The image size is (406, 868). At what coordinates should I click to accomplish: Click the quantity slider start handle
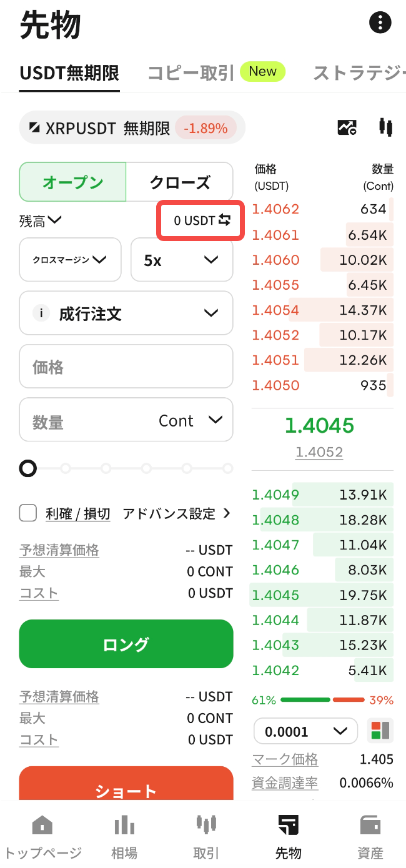pos(28,468)
